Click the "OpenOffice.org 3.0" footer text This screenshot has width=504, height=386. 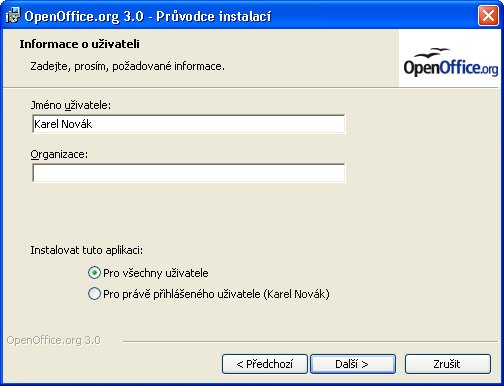pyautogui.click(x=54, y=340)
